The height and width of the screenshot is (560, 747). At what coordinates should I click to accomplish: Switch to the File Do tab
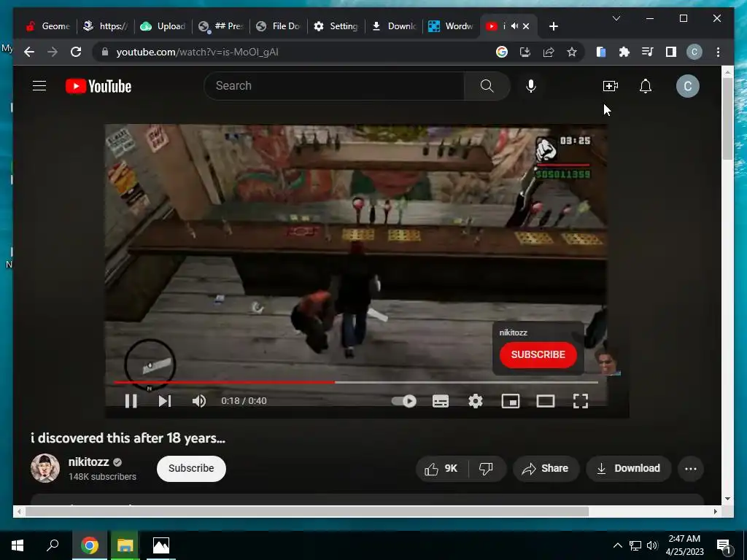pyautogui.click(x=279, y=26)
